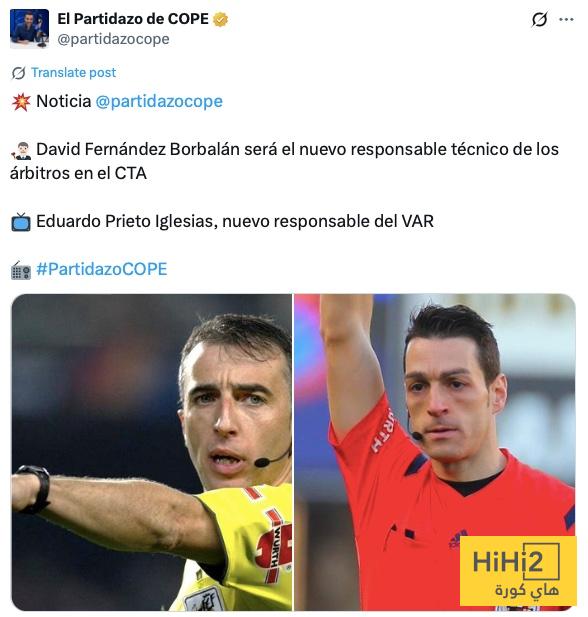This screenshot has height=617, width=588.
Task: Click the gold verified badge
Action: pyautogui.click(x=220, y=19)
